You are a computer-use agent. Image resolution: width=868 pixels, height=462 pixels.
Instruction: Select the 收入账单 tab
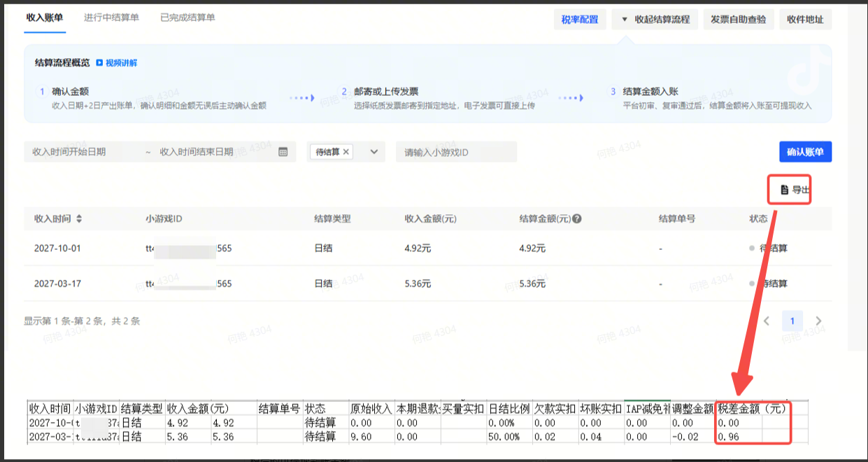click(x=45, y=17)
